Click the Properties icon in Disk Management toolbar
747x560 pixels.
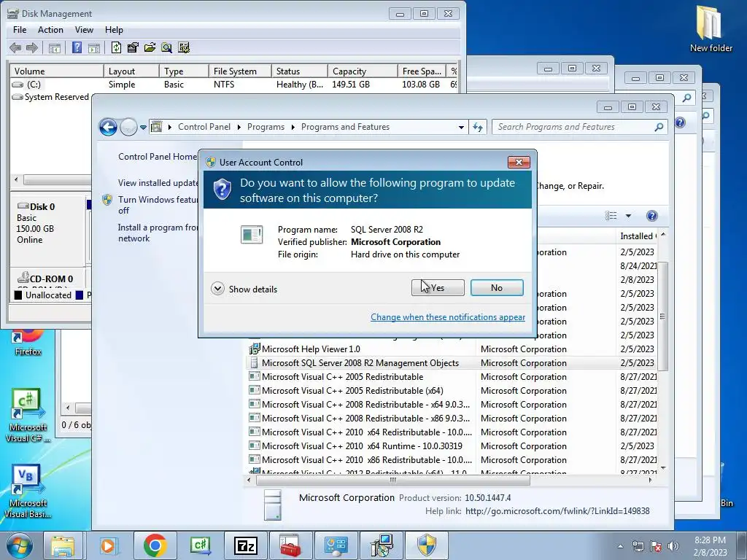(133, 47)
